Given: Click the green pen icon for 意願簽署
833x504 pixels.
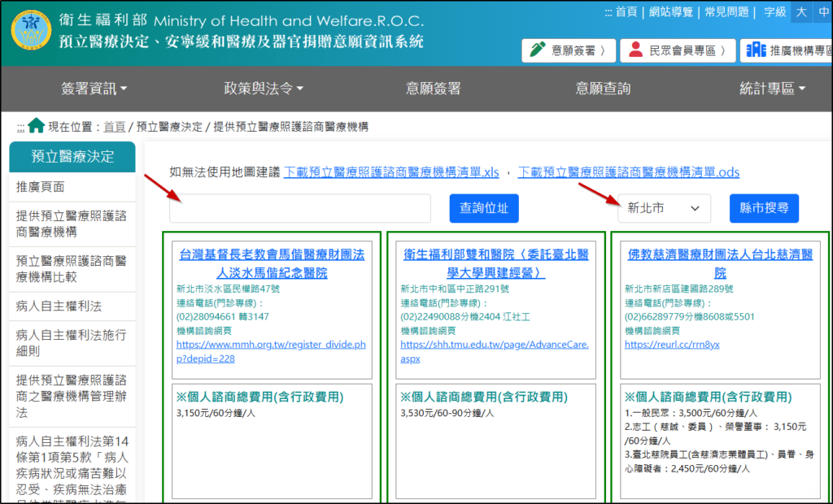Looking at the screenshot, I should (x=538, y=50).
